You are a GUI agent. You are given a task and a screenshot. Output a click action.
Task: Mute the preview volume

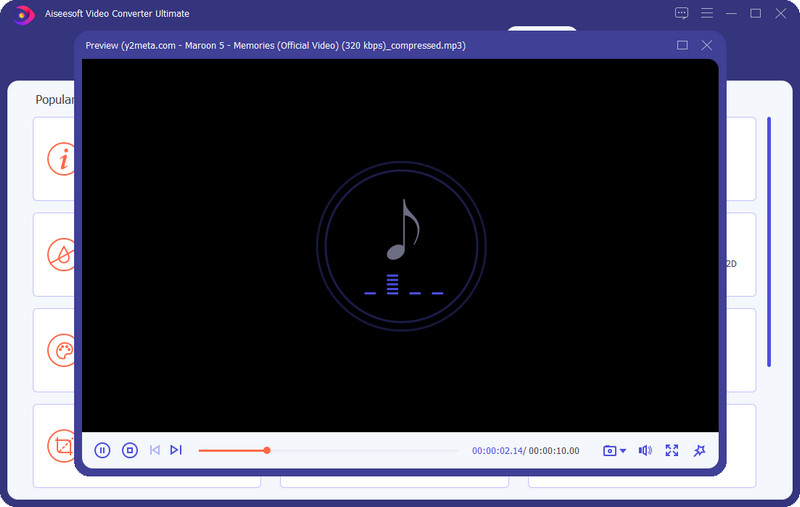pos(645,450)
